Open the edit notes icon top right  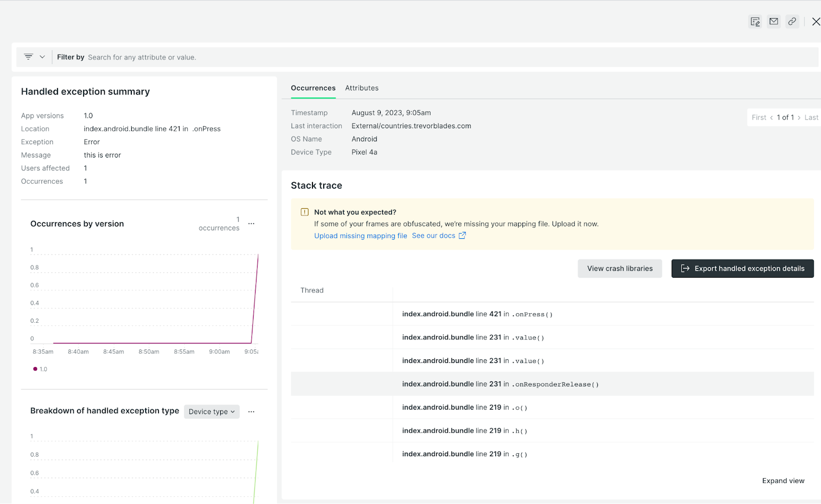(755, 22)
